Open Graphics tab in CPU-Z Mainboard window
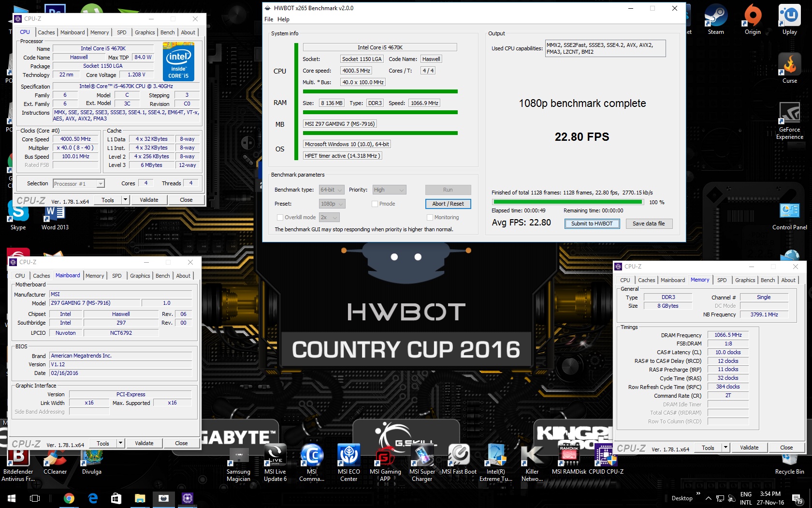This screenshot has height=508, width=812. coord(140,276)
